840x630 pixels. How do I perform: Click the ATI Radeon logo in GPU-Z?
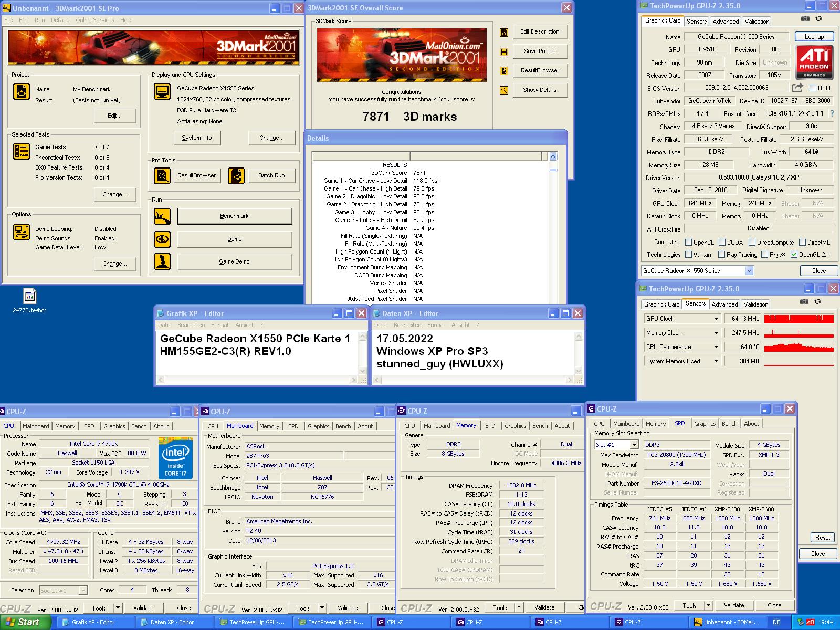814,62
